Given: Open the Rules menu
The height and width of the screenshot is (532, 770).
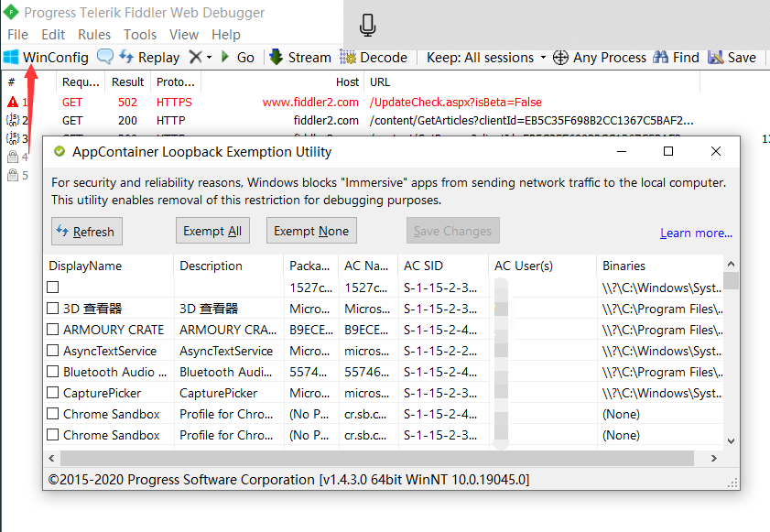Looking at the screenshot, I should click(x=93, y=35).
